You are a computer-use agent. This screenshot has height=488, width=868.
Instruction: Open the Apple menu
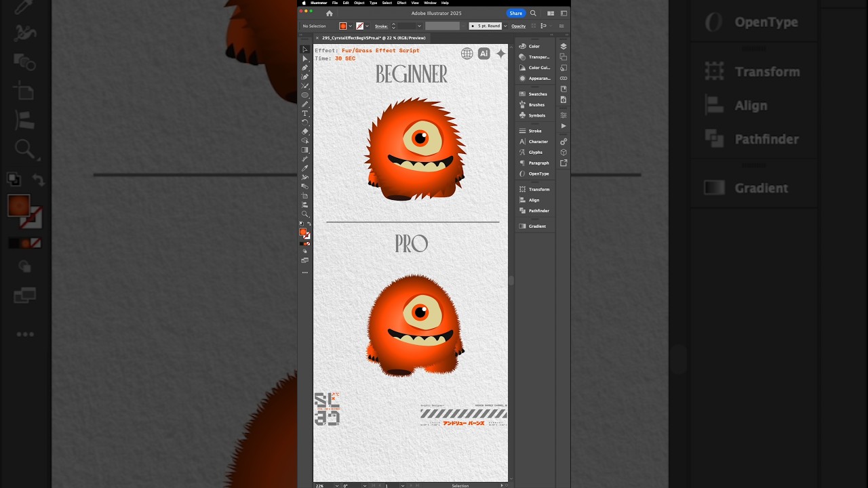click(x=304, y=3)
